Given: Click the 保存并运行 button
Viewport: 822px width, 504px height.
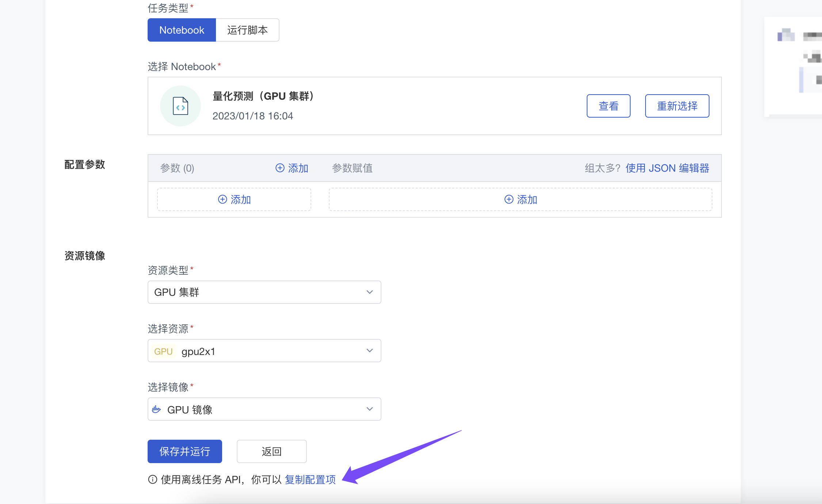Looking at the screenshot, I should [184, 451].
